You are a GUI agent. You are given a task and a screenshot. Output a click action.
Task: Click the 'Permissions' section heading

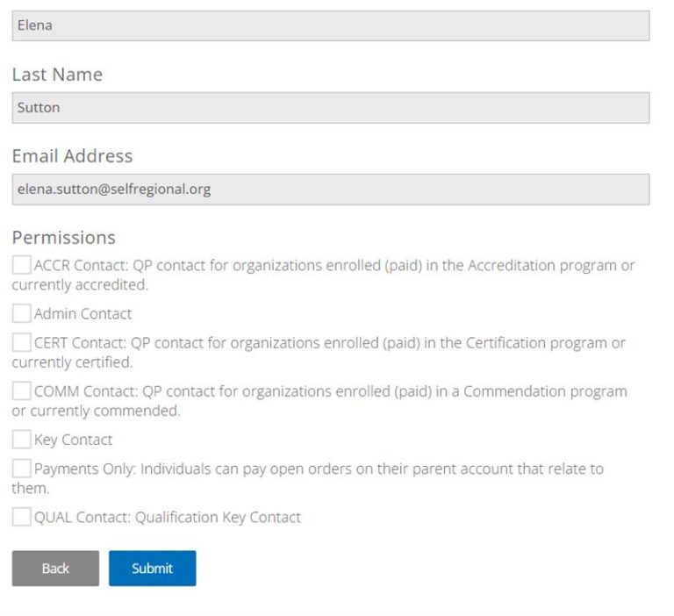pos(63,238)
